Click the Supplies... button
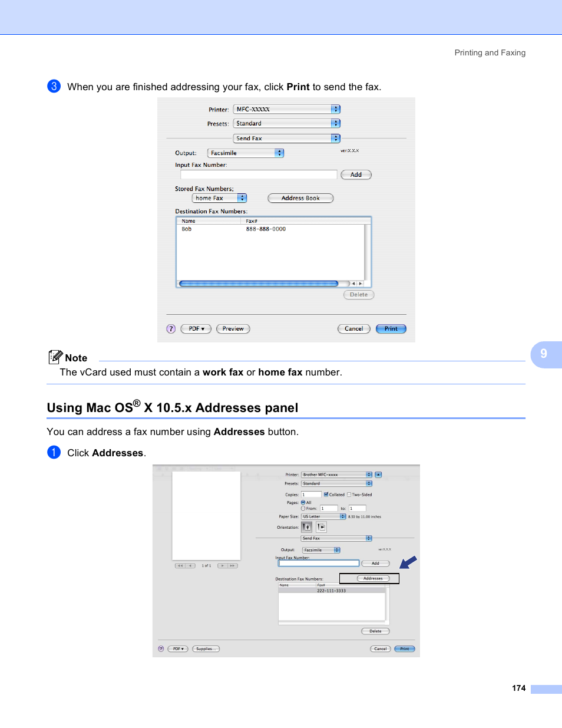Image resolution: width=562 pixels, height=728 pixels. tap(206, 649)
